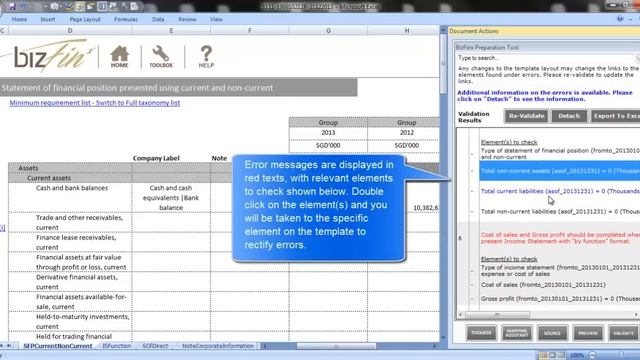Click Cash and bank balances cell

click(70, 198)
